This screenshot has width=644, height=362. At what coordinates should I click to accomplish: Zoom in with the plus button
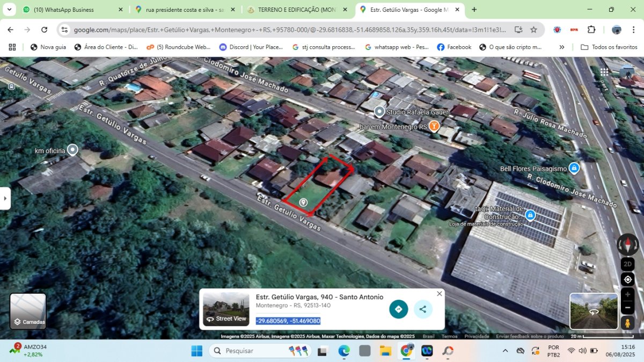pos(628,294)
